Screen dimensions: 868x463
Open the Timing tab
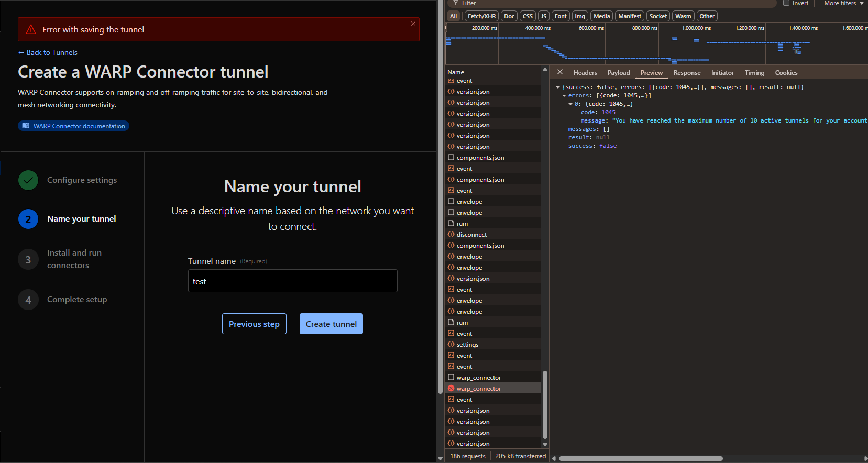click(754, 73)
